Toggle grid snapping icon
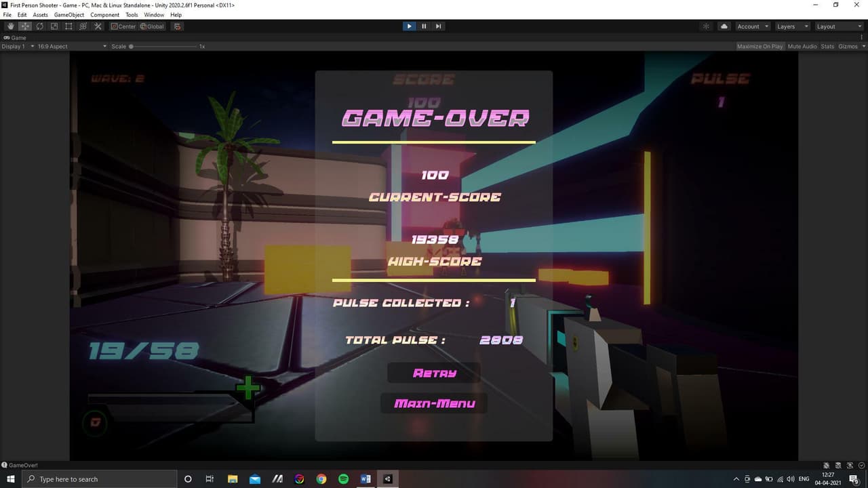 coord(177,26)
